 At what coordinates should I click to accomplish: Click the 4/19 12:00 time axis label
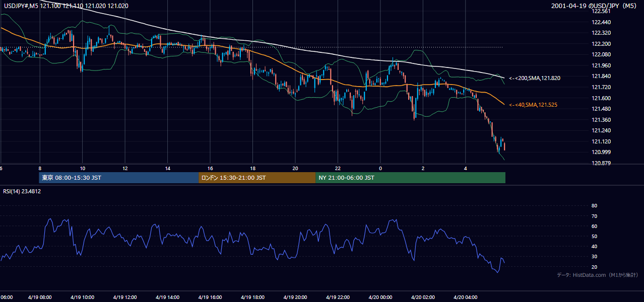124,297
